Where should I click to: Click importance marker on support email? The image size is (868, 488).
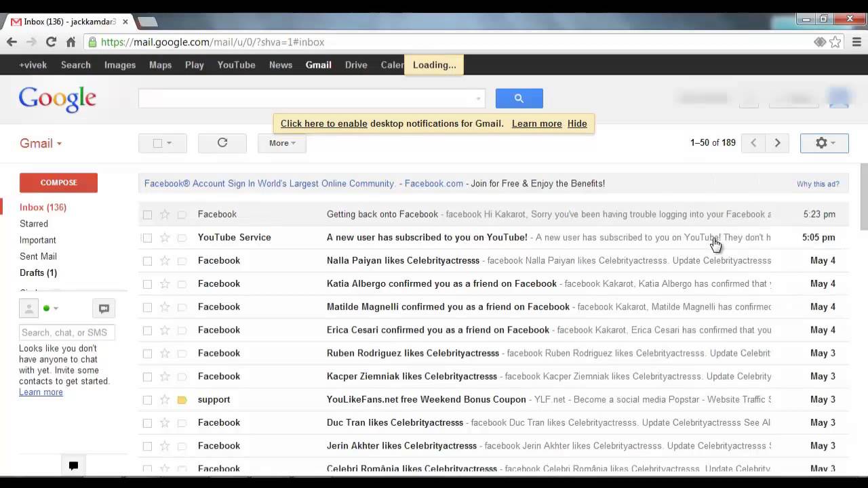click(182, 400)
